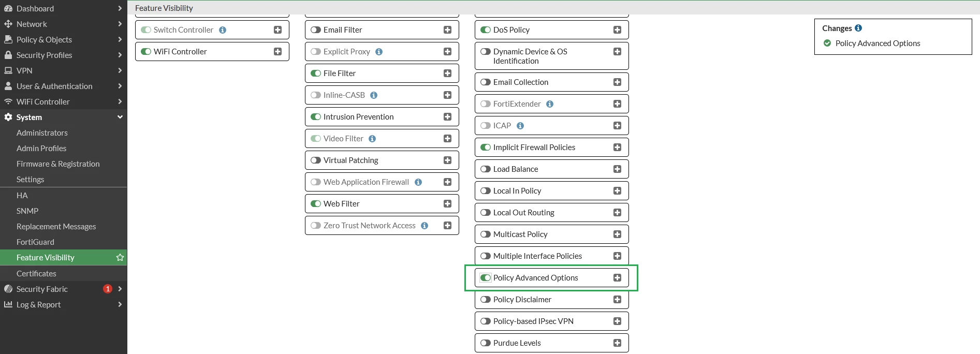Image resolution: width=980 pixels, height=354 pixels.
Task: Click the Network icon in sidebar
Action: point(8,24)
